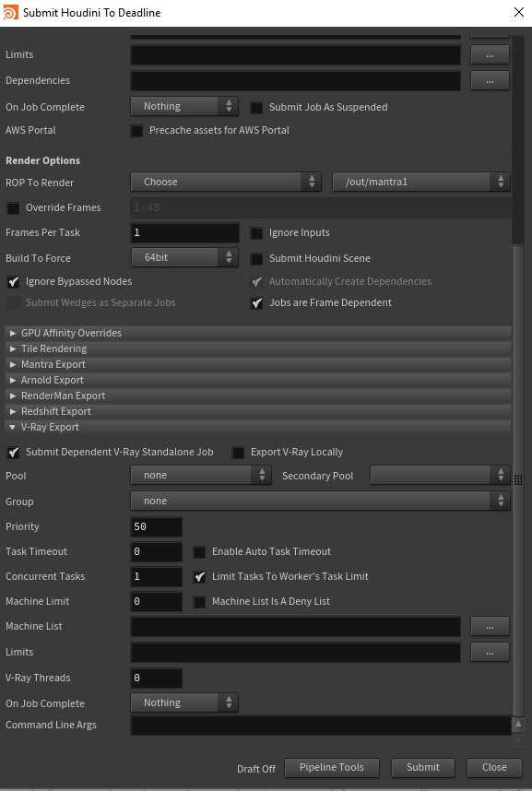Click the Task Timeout field
The width and height of the screenshot is (532, 791).
click(157, 551)
